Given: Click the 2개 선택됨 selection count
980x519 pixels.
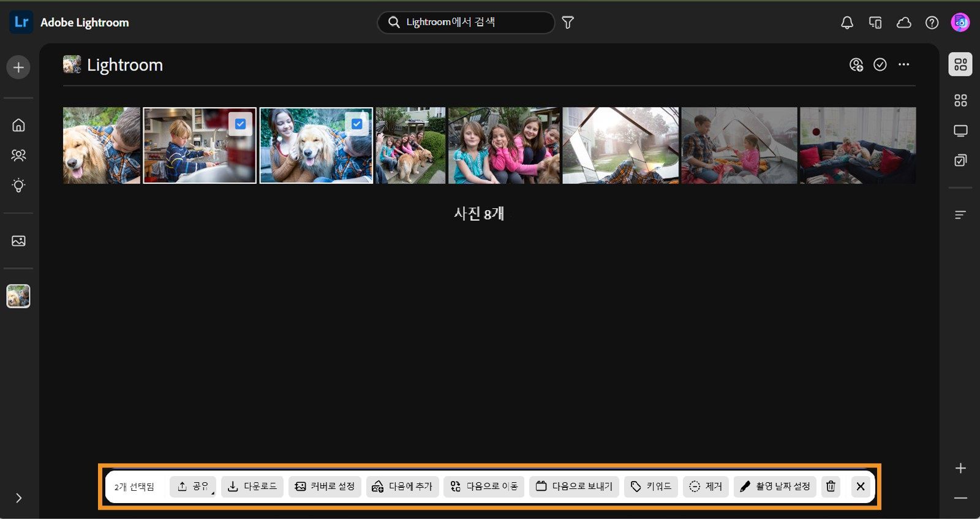Looking at the screenshot, I should tap(134, 487).
